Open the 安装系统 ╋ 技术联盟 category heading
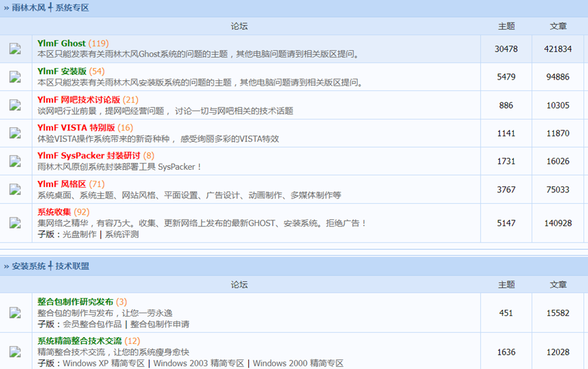The height and width of the screenshot is (369, 588). point(50,266)
